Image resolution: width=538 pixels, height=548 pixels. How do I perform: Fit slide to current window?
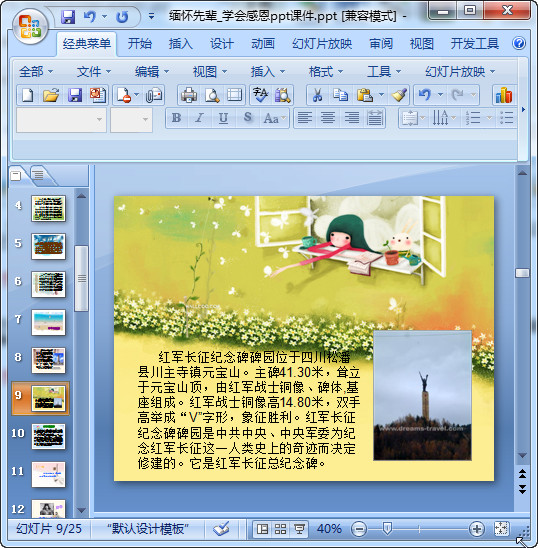click(501, 529)
